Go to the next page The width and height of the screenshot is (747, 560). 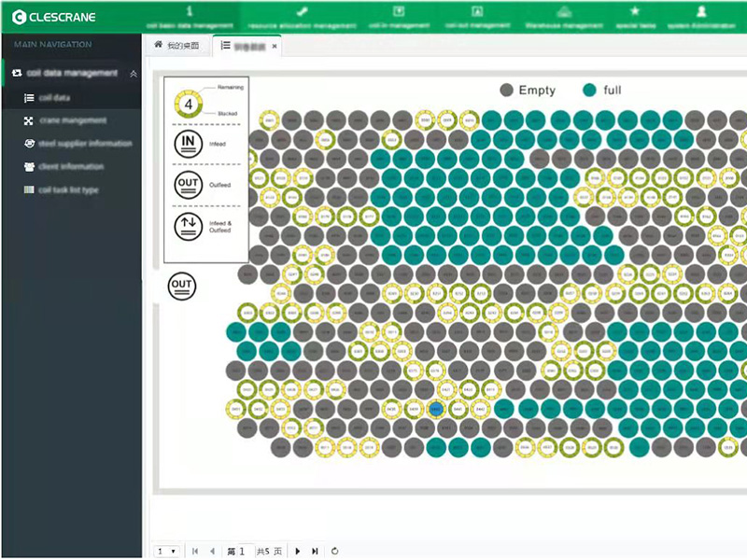[x=298, y=551]
